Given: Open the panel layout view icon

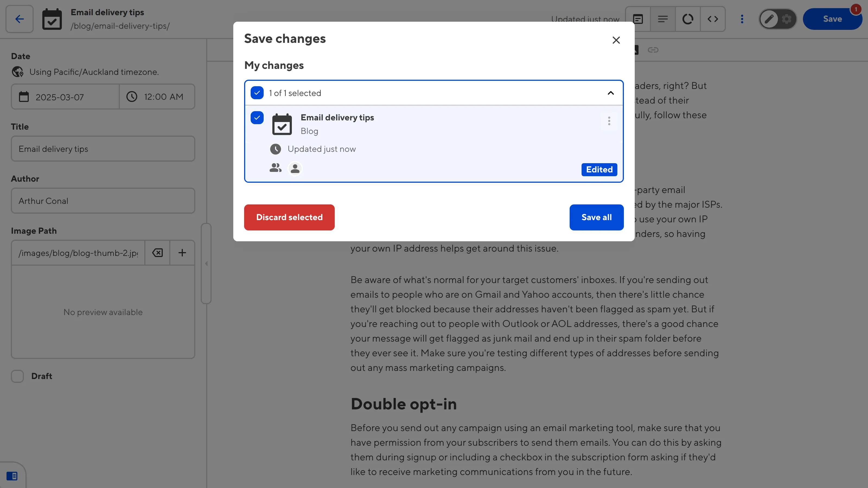Looking at the screenshot, I should point(638,19).
